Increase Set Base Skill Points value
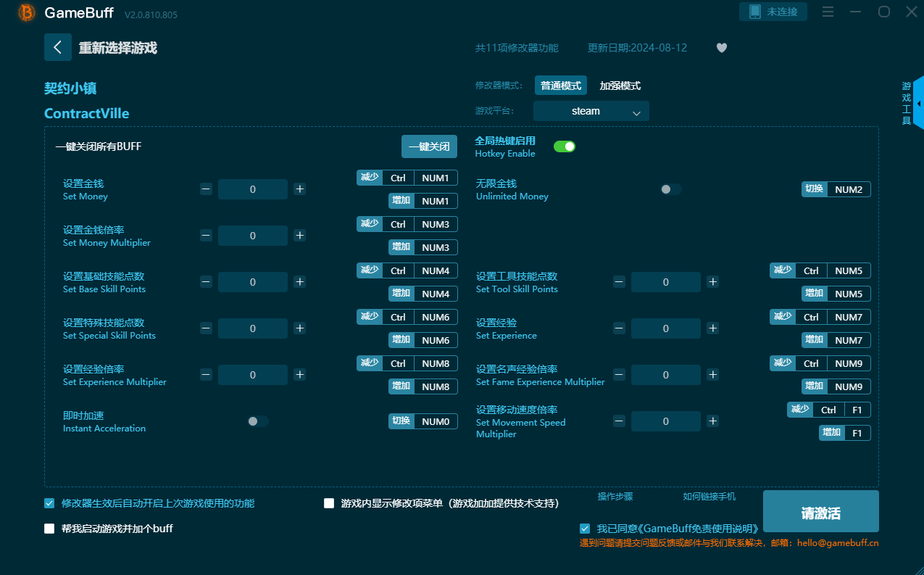Viewport: 924px width, 575px height. click(x=300, y=282)
